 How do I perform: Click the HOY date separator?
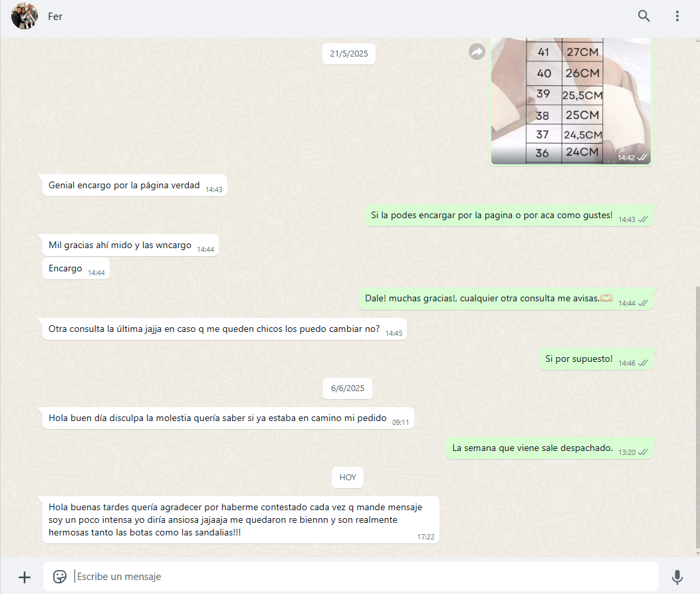click(347, 478)
